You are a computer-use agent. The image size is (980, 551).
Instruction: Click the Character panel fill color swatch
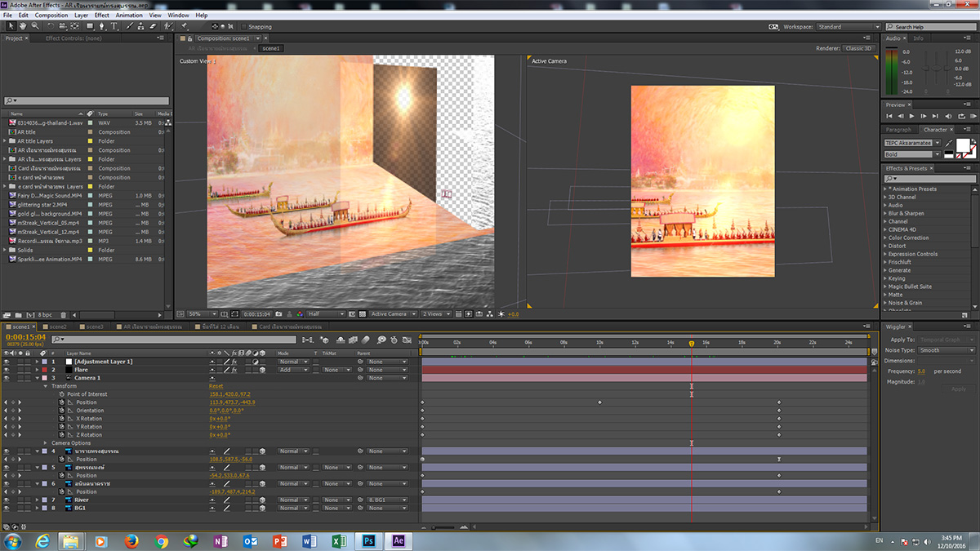(x=962, y=145)
